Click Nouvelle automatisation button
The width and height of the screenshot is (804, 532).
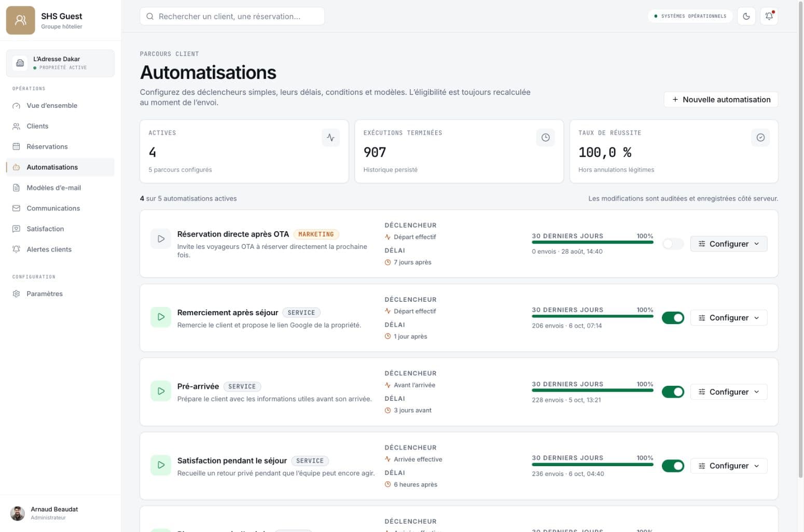point(721,100)
